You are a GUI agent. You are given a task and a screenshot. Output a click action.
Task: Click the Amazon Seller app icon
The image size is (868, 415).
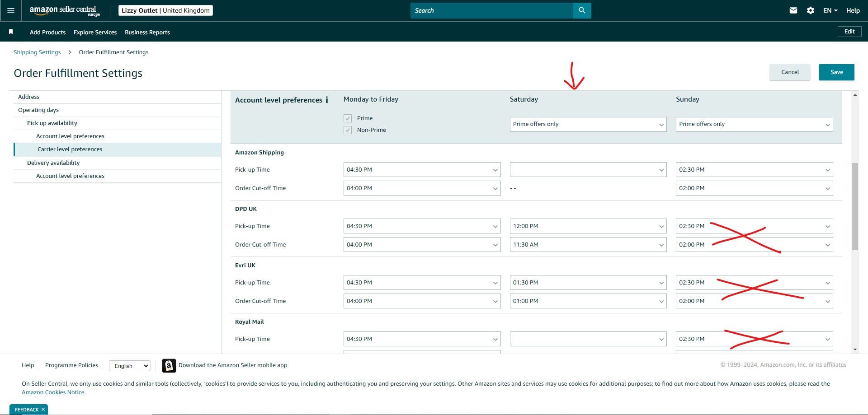tap(169, 365)
